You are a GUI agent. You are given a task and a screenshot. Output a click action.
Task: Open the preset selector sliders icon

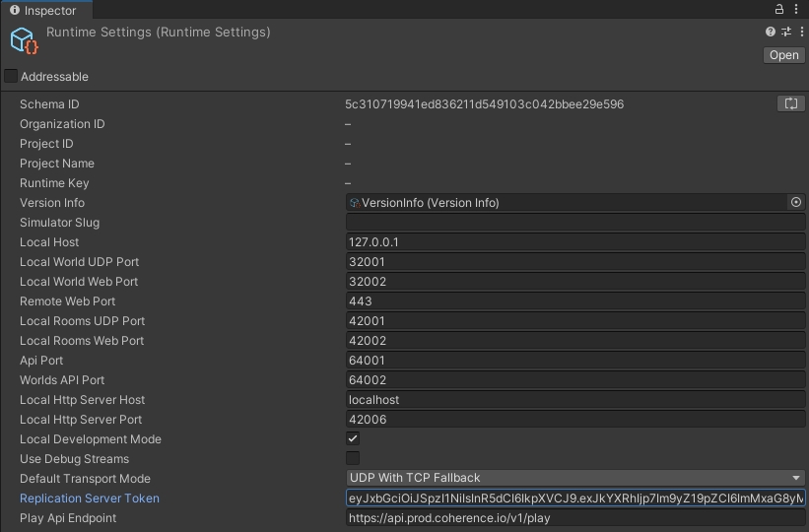[785, 33]
